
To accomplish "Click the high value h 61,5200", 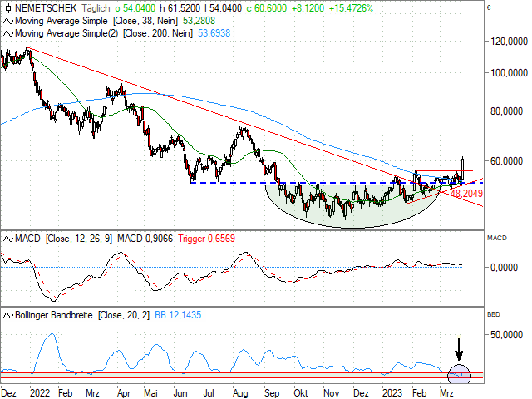I will (180, 8).
